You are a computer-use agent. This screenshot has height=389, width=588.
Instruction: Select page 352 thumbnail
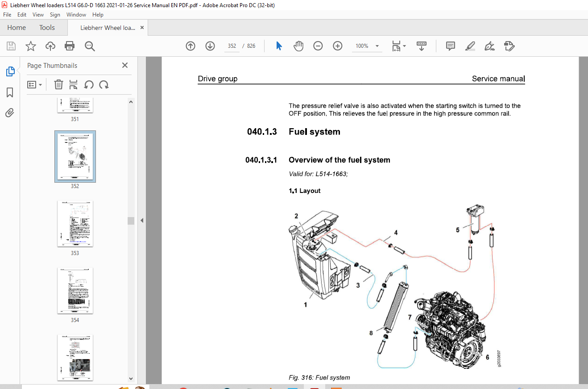pyautogui.click(x=75, y=156)
